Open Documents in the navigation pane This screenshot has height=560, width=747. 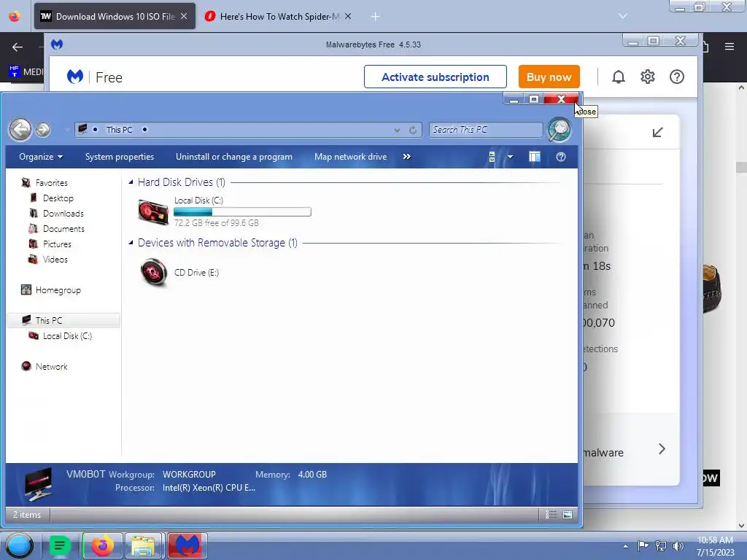tap(64, 228)
